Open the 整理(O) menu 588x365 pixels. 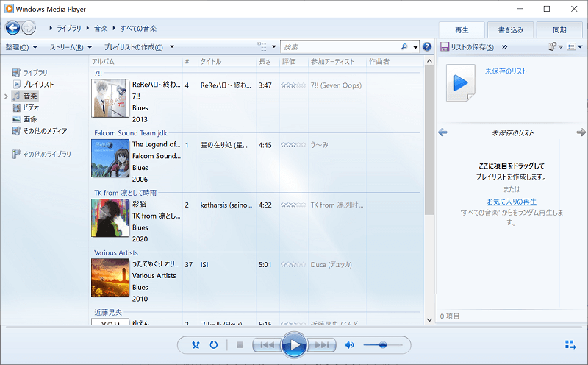click(x=21, y=47)
